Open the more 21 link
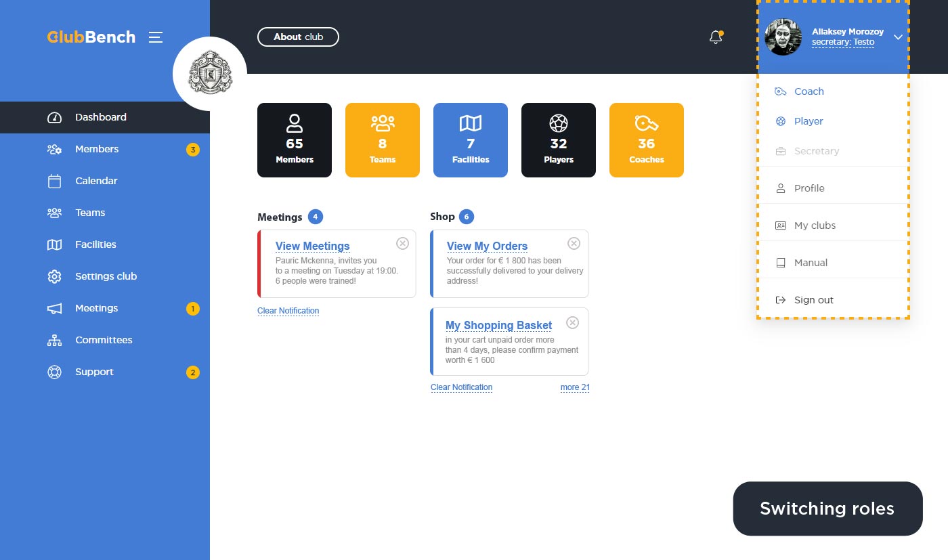This screenshot has width=948, height=560. click(x=575, y=387)
